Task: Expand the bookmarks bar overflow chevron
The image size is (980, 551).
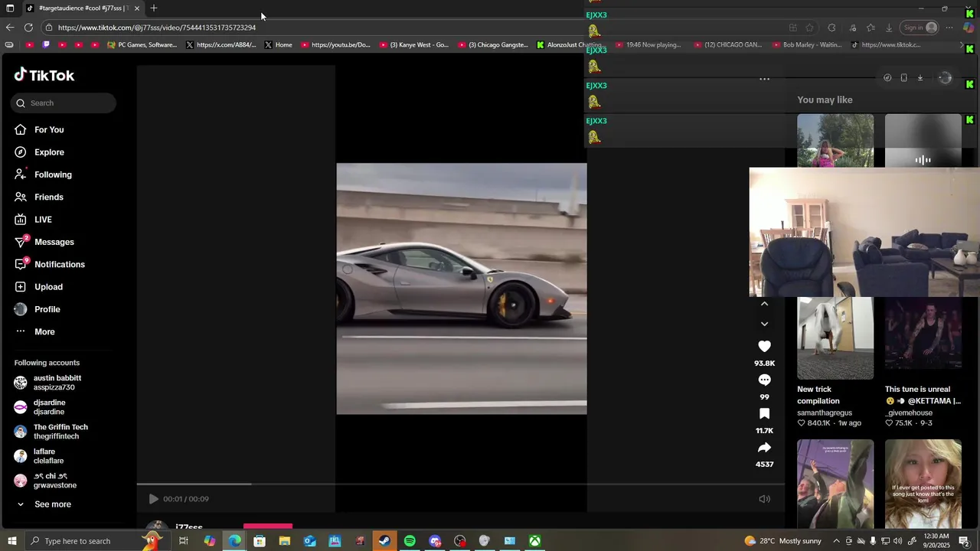Action: 962,45
